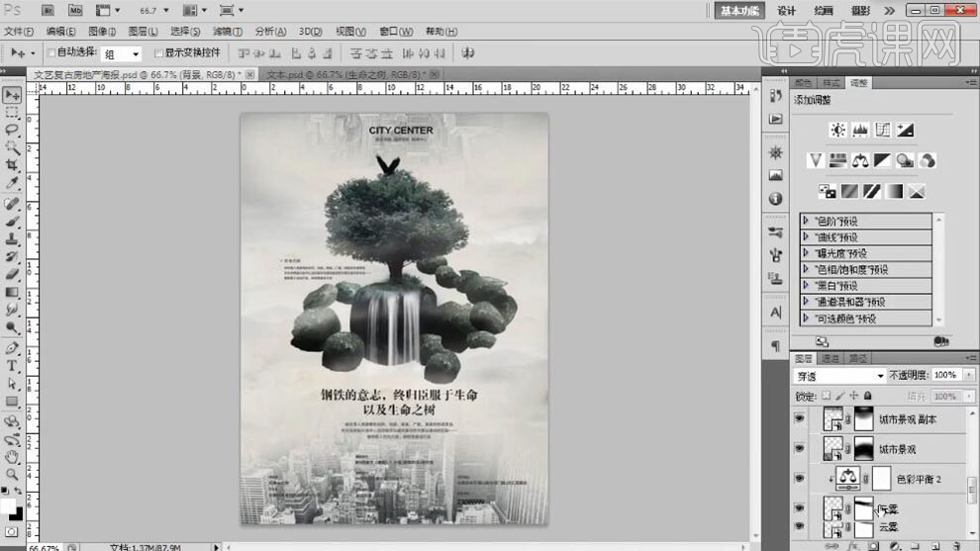
Task: Select the Spot Healing Brush tool
Action: (x=12, y=204)
